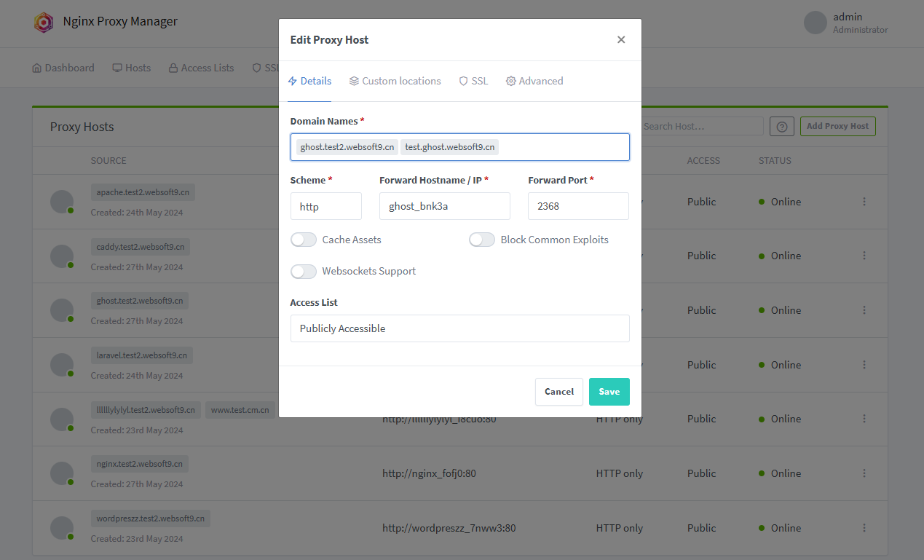Open the Advanced tab
924x560 pixels.
tap(534, 81)
